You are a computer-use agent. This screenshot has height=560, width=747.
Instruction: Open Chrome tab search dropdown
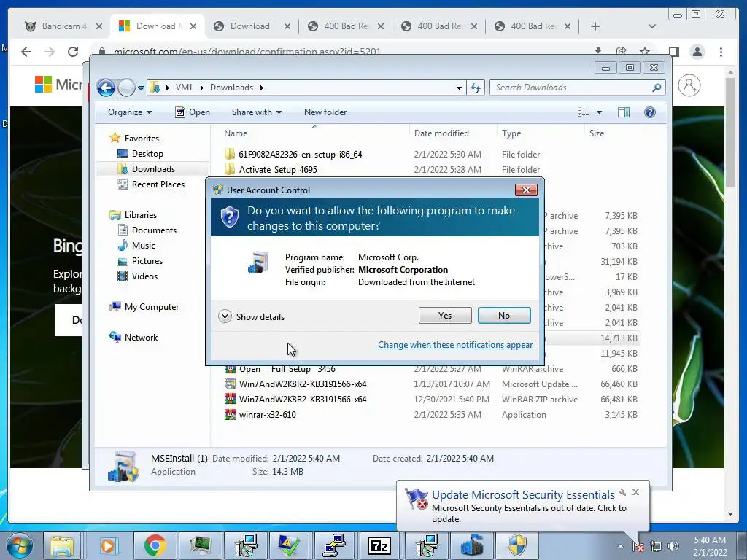coord(652,26)
